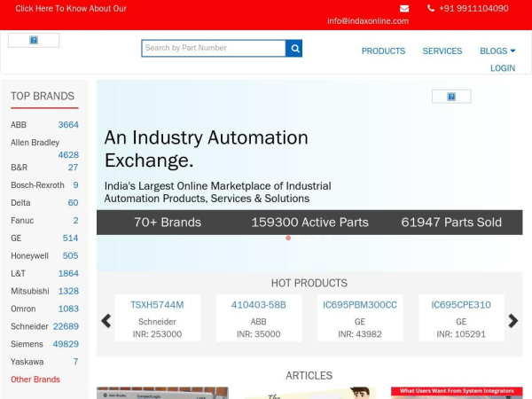532x399 pixels.
Task: Select fourth carousel slide dot
Action: (318, 239)
